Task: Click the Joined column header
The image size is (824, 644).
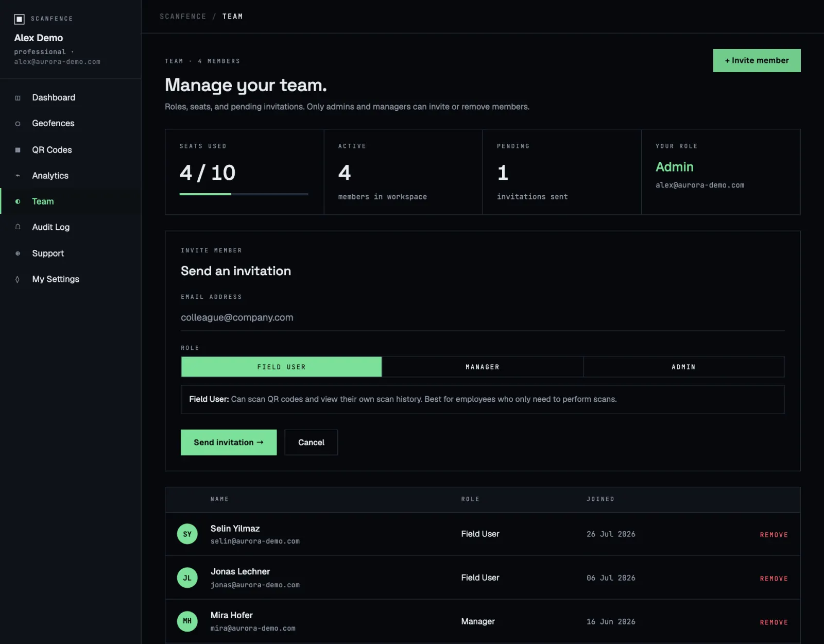Action: pos(600,499)
